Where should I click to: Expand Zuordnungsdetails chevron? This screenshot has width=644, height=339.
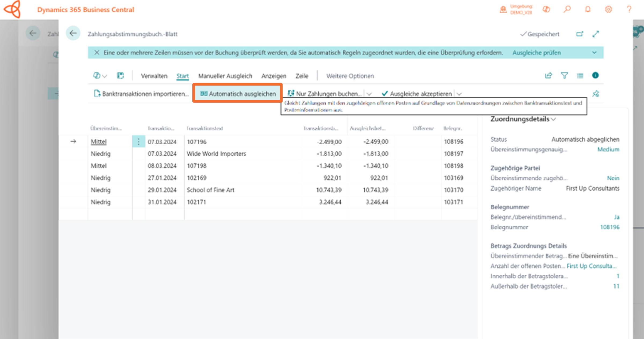click(x=553, y=119)
